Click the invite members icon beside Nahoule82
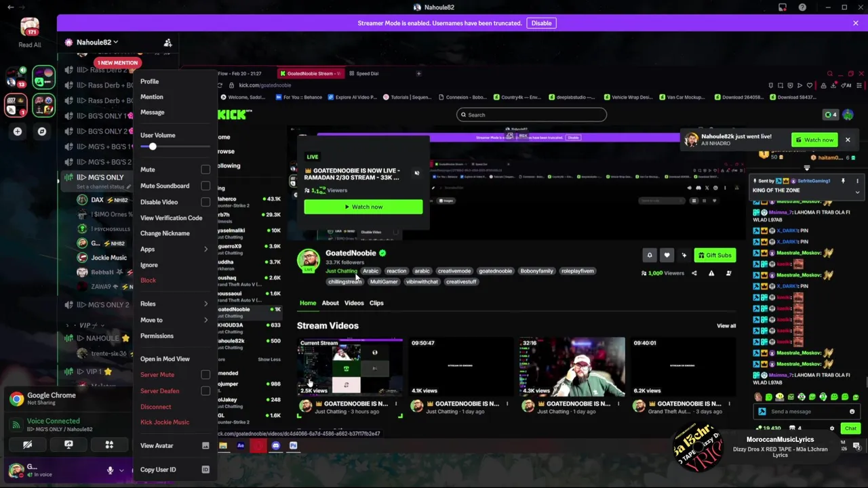 [167, 43]
